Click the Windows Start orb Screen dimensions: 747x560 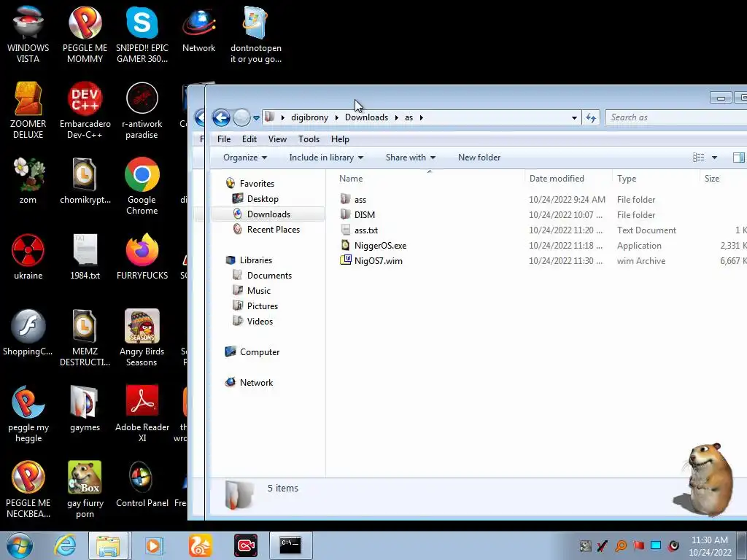20,545
